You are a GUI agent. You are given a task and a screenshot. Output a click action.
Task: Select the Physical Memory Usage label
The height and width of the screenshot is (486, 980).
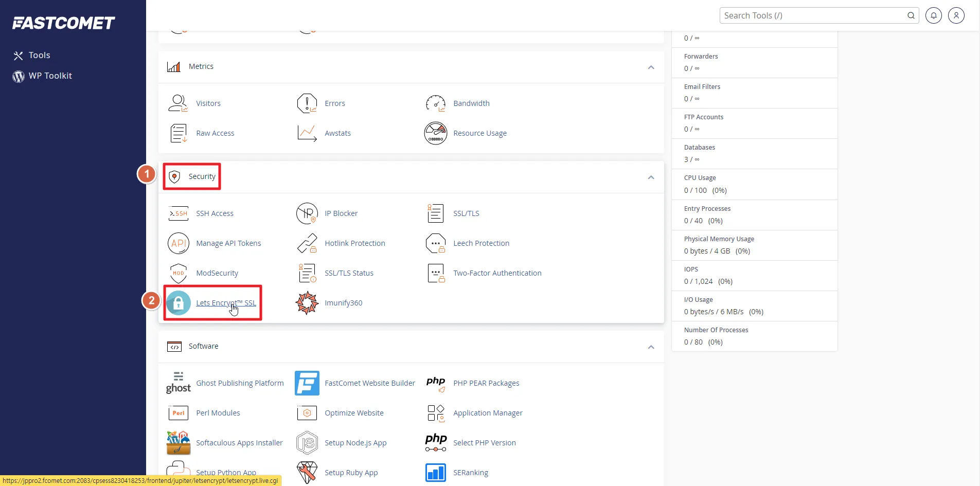pos(719,239)
